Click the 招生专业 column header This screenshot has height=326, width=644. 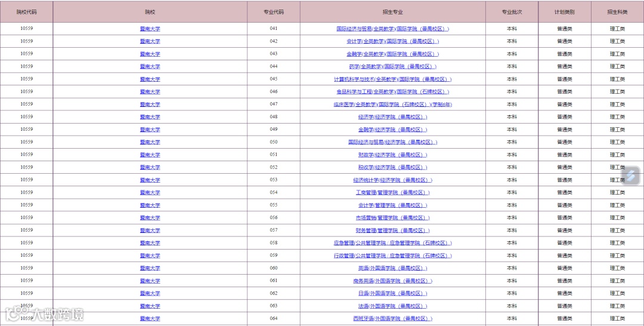[x=392, y=12]
